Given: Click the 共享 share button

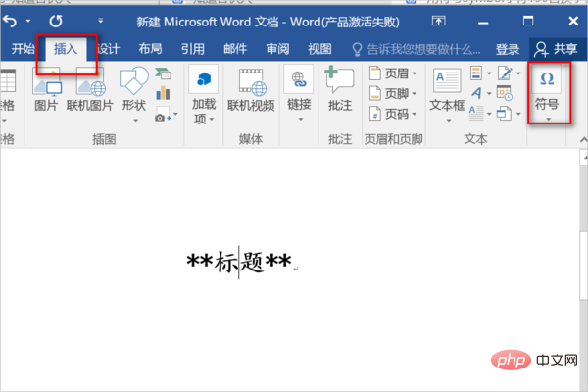Looking at the screenshot, I should (x=555, y=48).
